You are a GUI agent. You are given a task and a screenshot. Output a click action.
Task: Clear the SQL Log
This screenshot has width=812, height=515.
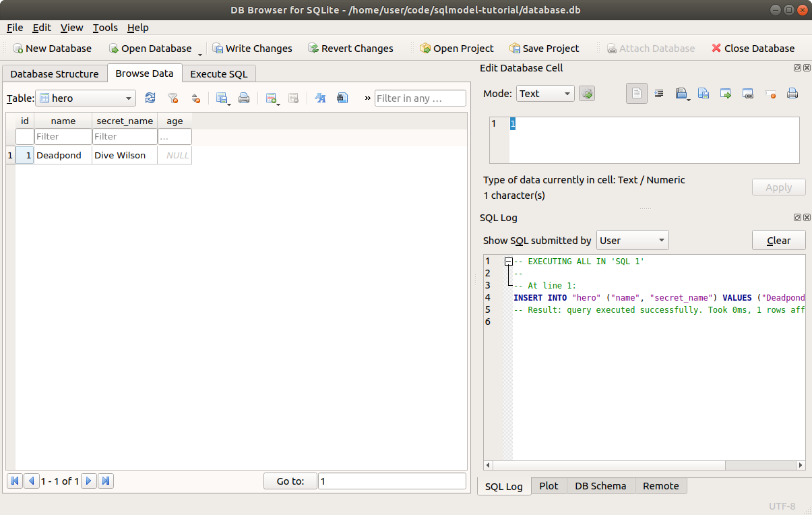pos(778,240)
